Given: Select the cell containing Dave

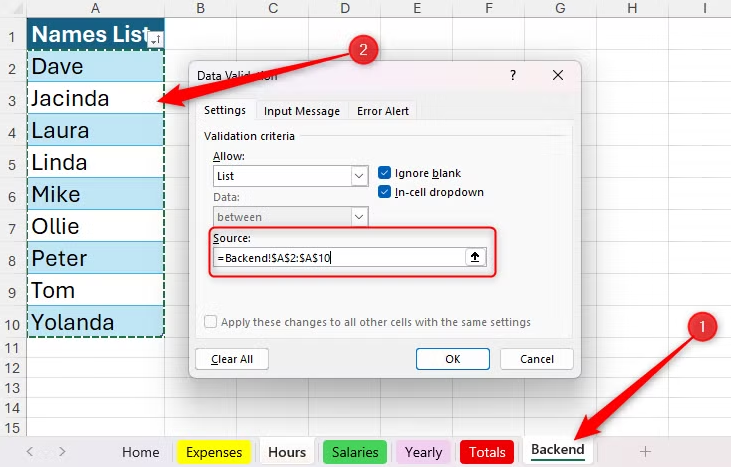Looking at the screenshot, I should (96, 66).
